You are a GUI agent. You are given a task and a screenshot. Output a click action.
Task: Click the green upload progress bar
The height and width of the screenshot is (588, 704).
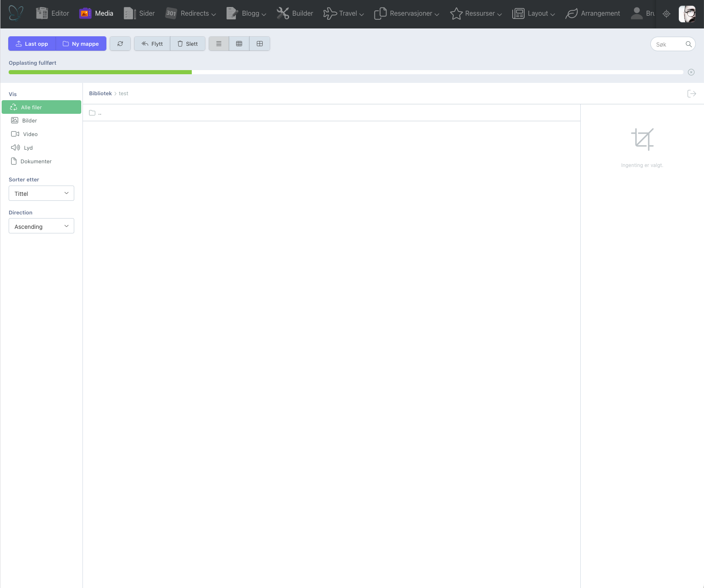100,72
